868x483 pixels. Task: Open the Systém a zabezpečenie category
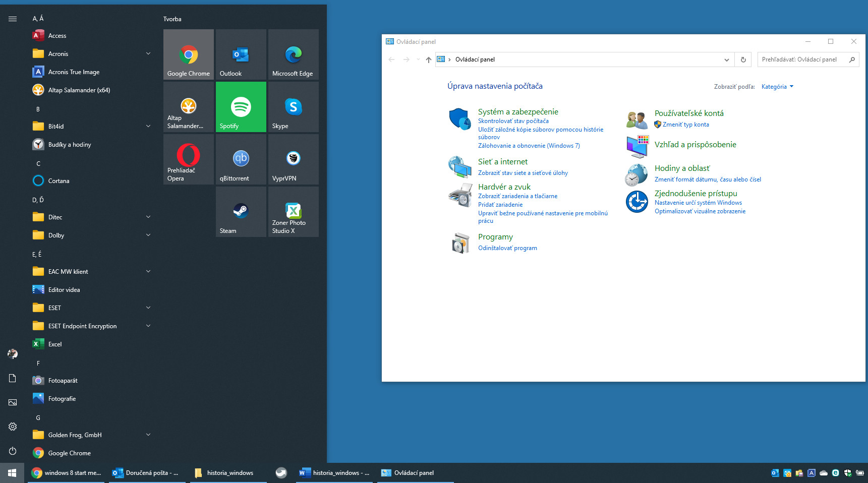coord(518,112)
